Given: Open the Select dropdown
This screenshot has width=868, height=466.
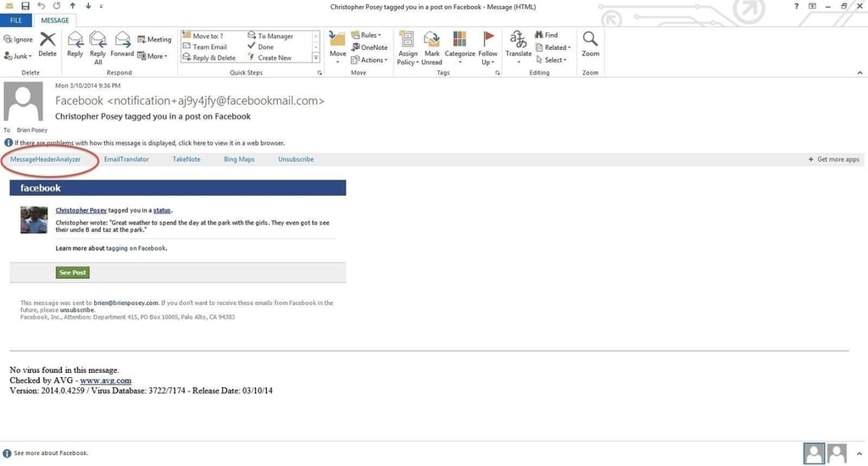Looking at the screenshot, I should pyautogui.click(x=551, y=60).
